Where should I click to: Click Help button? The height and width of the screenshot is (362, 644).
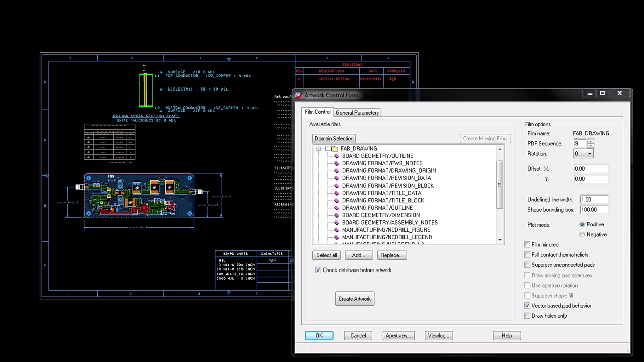click(507, 336)
